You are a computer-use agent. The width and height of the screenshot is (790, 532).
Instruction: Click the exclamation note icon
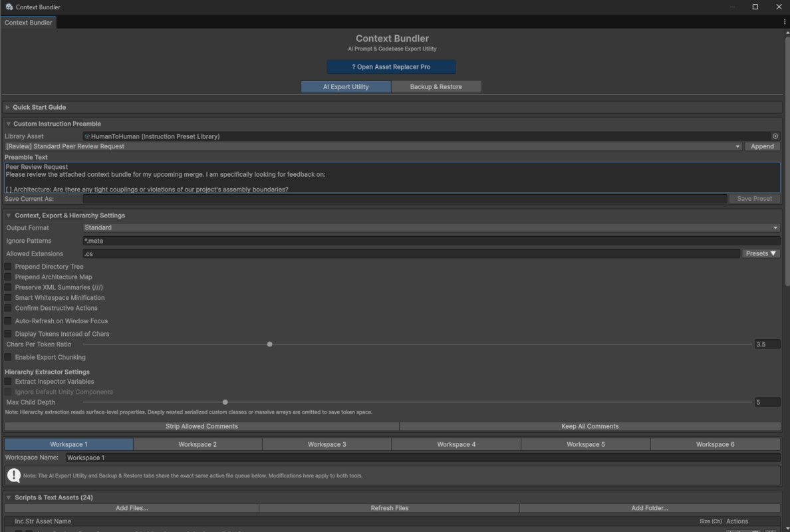(x=13, y=475)
